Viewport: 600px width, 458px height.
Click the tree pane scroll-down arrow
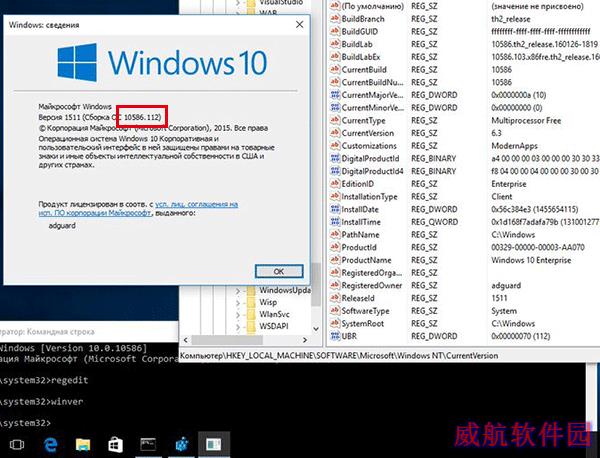tap(316, 329)
